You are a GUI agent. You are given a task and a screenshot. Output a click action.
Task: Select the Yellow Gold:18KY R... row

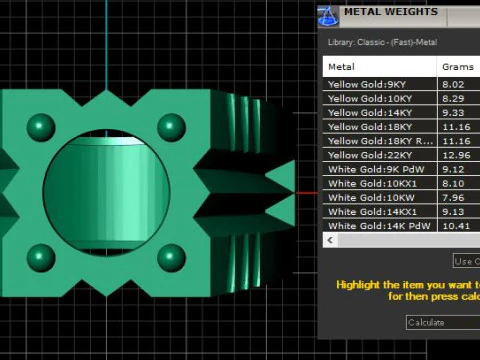click(401, 141)
